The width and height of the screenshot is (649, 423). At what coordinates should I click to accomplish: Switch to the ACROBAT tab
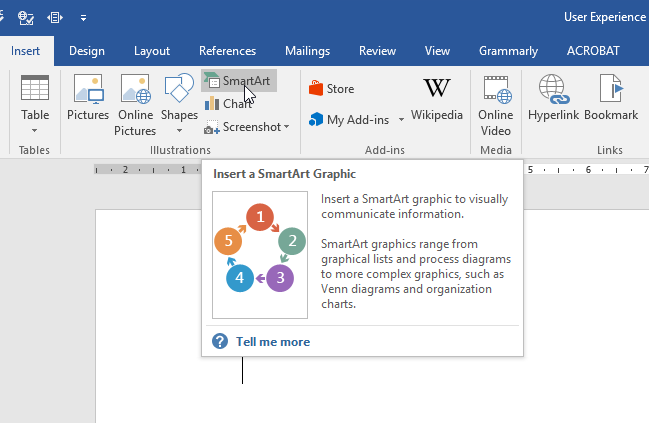pos(593,51)
